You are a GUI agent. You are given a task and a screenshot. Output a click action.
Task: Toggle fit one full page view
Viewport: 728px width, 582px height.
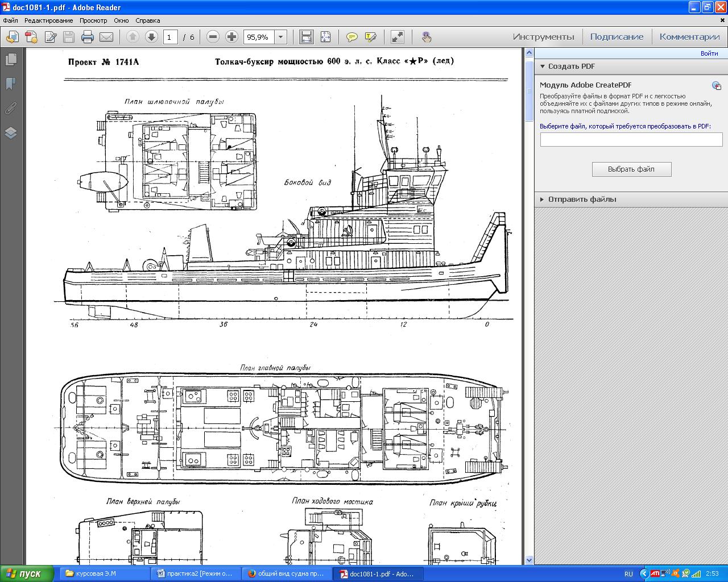(325, 38)
